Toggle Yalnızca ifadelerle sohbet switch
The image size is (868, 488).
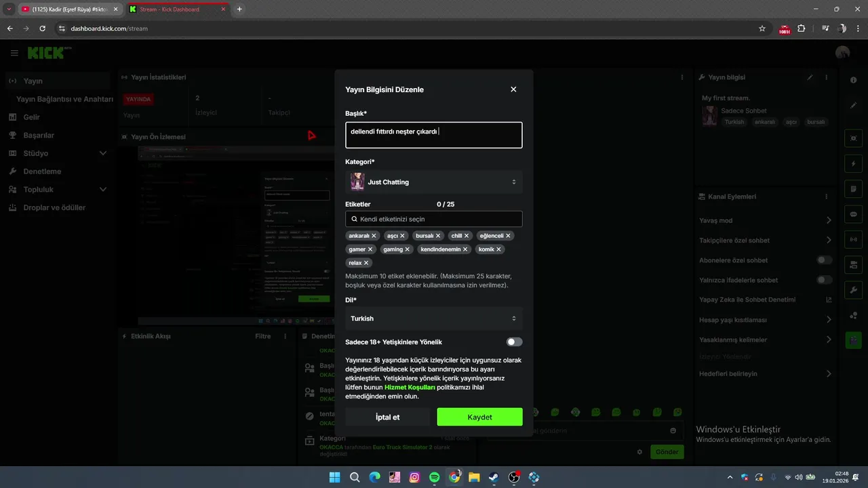point(825,280)
